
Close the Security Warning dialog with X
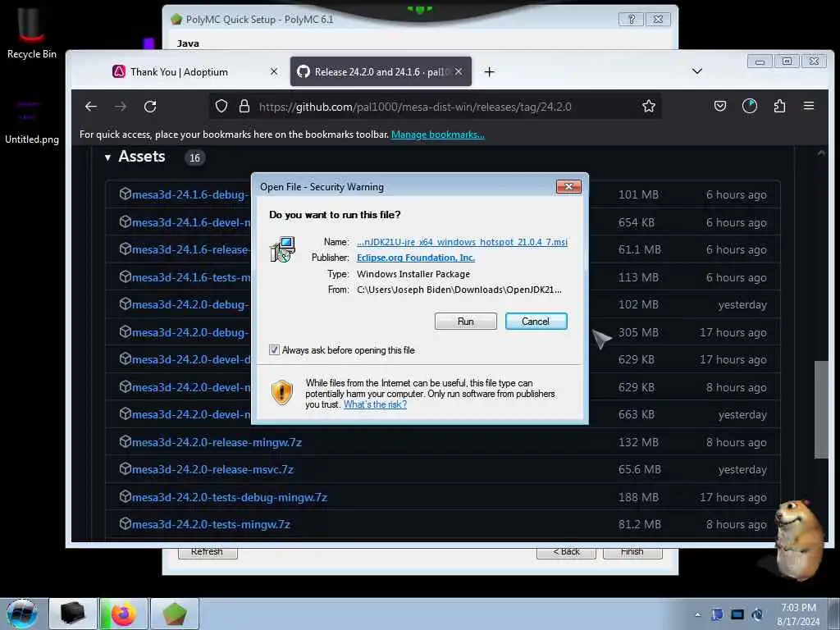568,186
